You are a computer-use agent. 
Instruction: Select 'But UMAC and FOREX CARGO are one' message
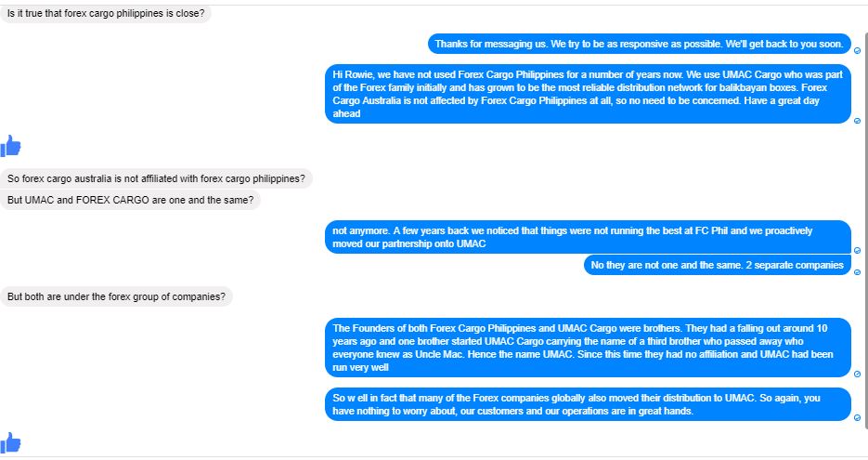(x=130, y=200)
